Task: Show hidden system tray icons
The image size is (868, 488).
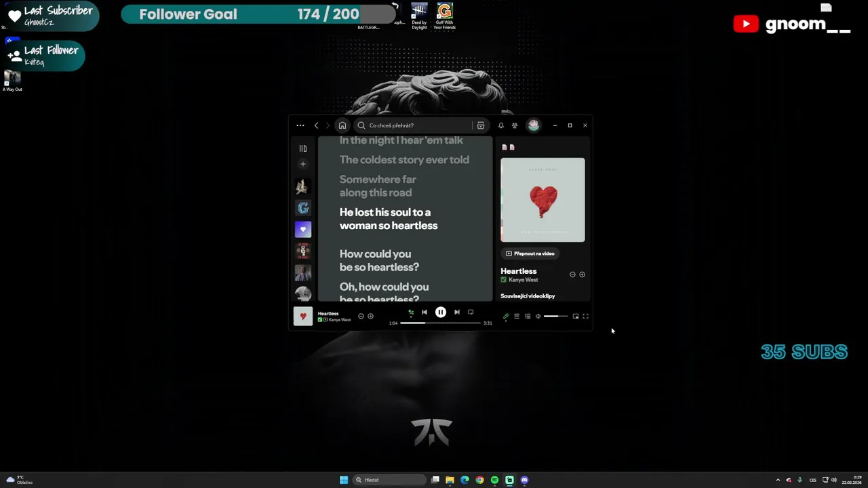Action: pos(778,480)
